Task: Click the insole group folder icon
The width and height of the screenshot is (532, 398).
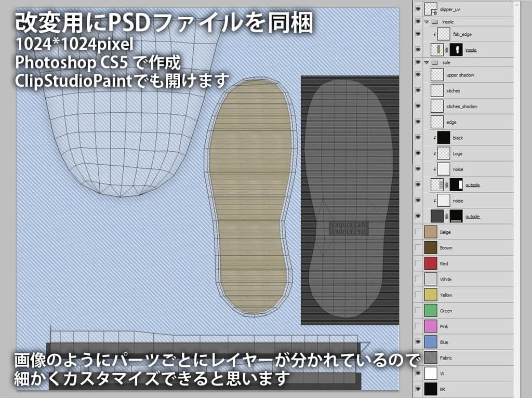Action: (435, 21)
